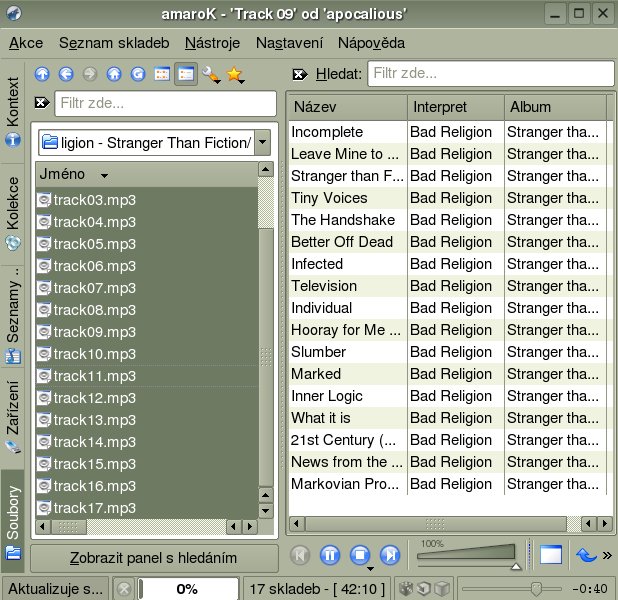
Task: Pause the current track
Action: (330, 555)
